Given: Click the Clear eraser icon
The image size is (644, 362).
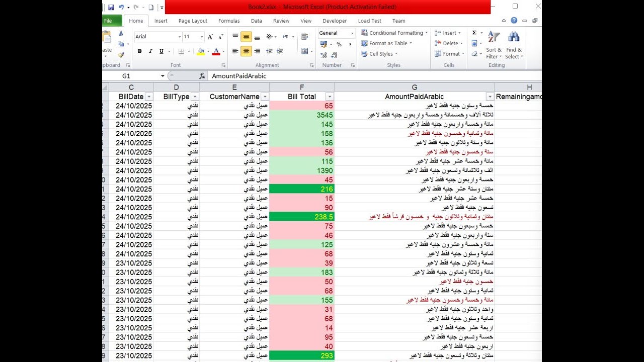Looking at the screenshot, I should (x=474, y=54).
